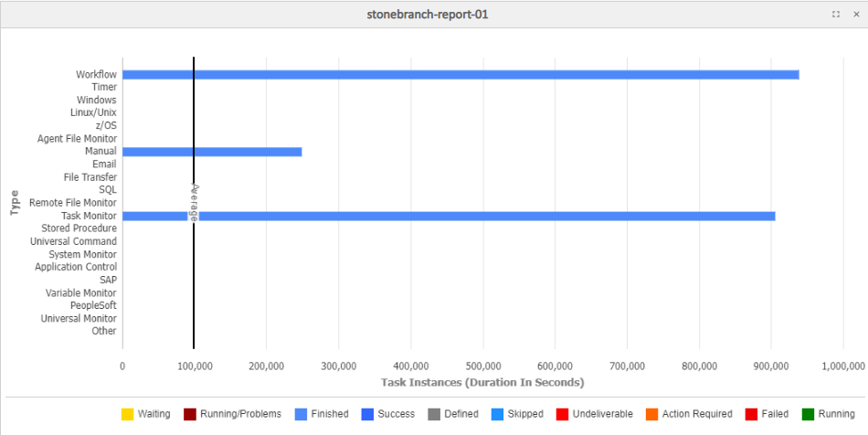Click the Type axis title
The width and height of the screenshot is (868, 435).
pyautogui.click(x=15, y=202)
